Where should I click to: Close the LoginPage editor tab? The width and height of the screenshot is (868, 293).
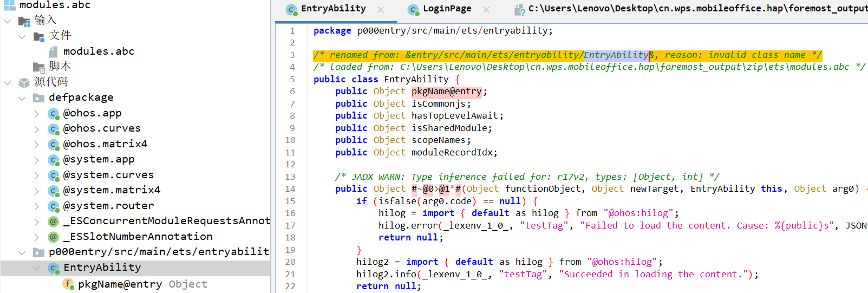tap(486, 9)
